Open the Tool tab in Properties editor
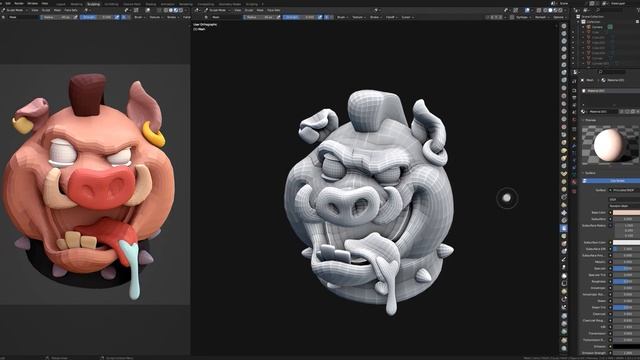 coord(574,82)
